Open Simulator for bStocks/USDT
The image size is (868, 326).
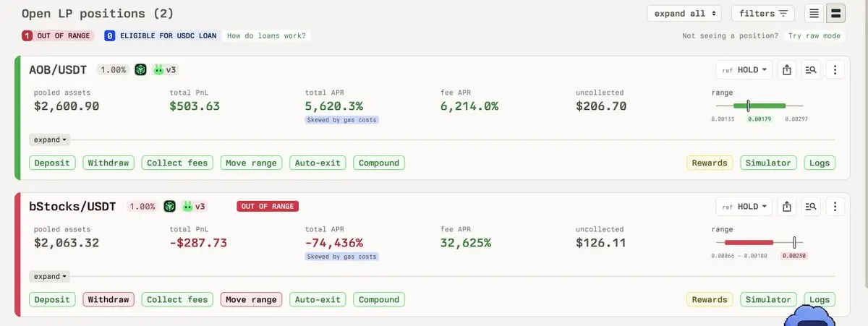coord(768,299)
